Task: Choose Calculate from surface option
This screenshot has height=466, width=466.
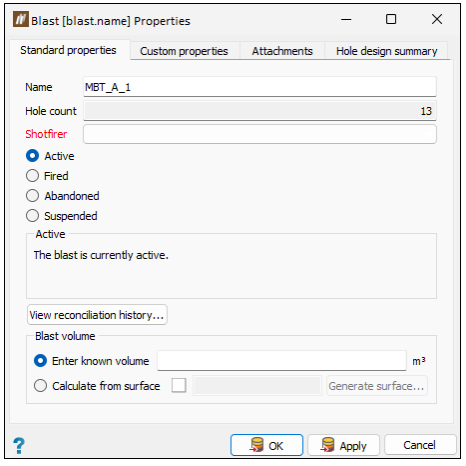Action: coord(40,386)
